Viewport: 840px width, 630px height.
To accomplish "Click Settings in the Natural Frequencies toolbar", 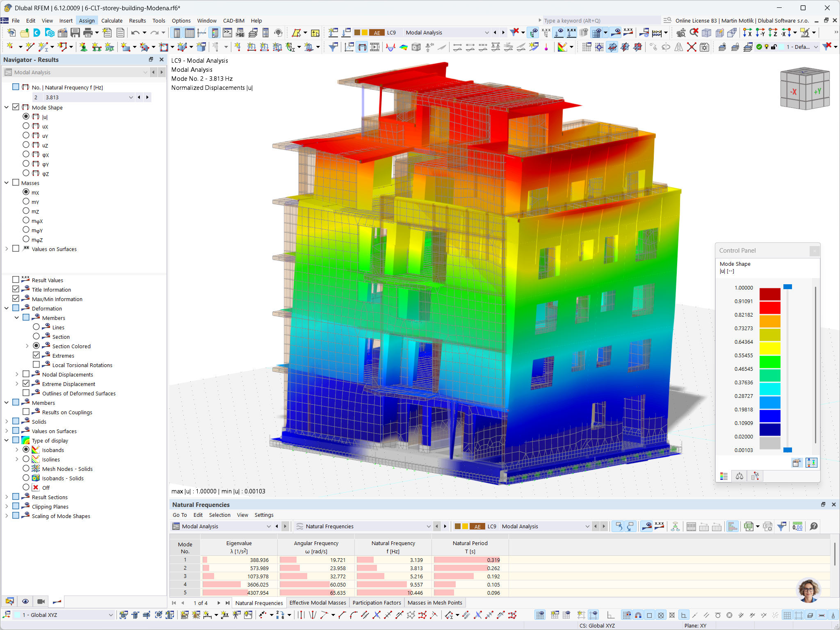I will click(x=264, y=515).
